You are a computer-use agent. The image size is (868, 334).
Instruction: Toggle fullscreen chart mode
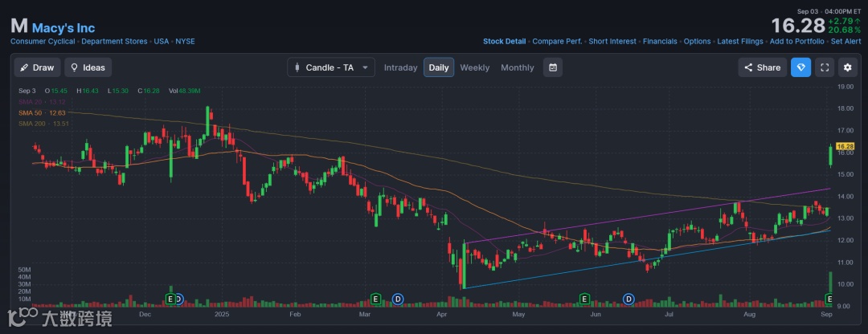tap(825, 67)
